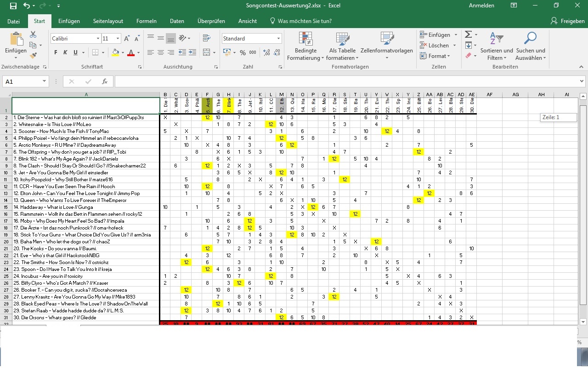Click the vertical scrollbar down arrow
Viewport: 588px width, 368px height.
click(x=583, y=322)
